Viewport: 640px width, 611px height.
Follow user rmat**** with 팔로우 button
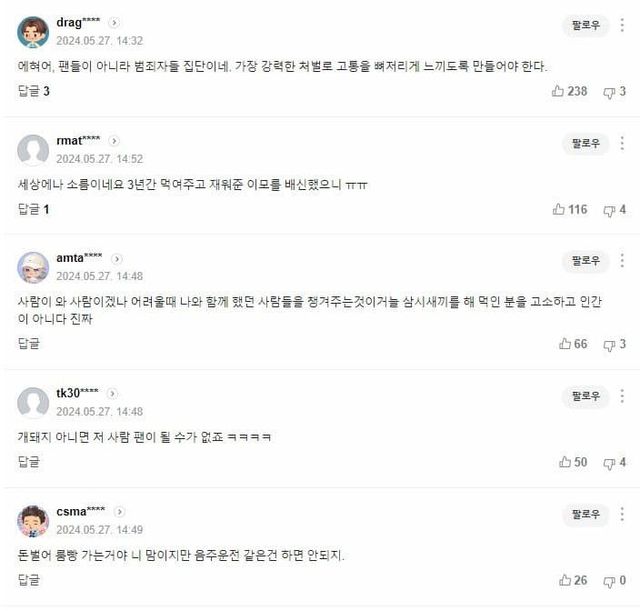(x=585, y=144)
